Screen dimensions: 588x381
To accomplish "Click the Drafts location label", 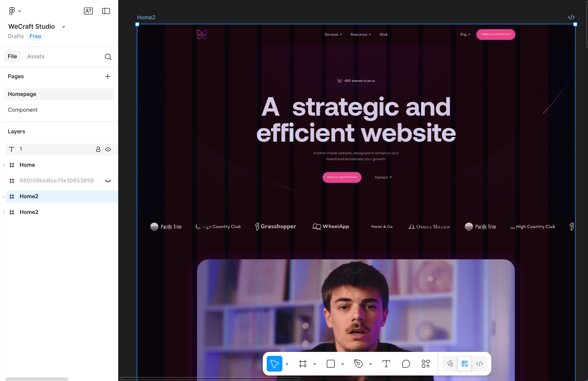I will pos(16,36).
